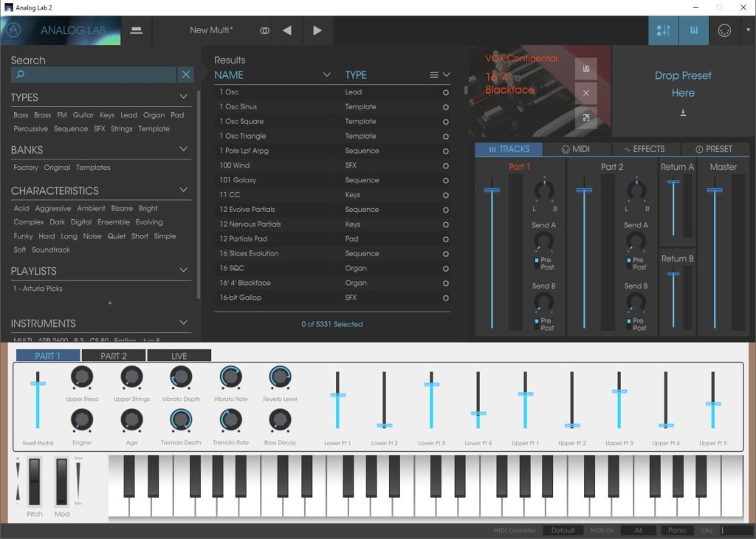Collapse the BANKS section

point(183,149)
